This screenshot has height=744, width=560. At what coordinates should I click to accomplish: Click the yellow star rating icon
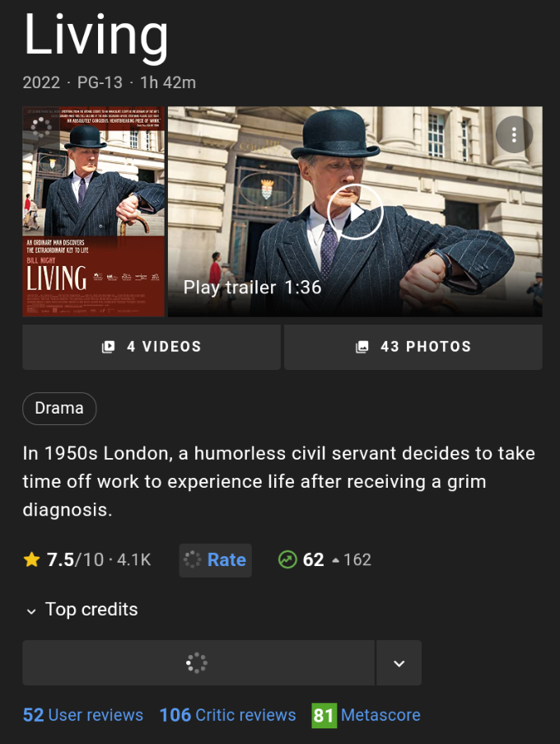(32, 559)
